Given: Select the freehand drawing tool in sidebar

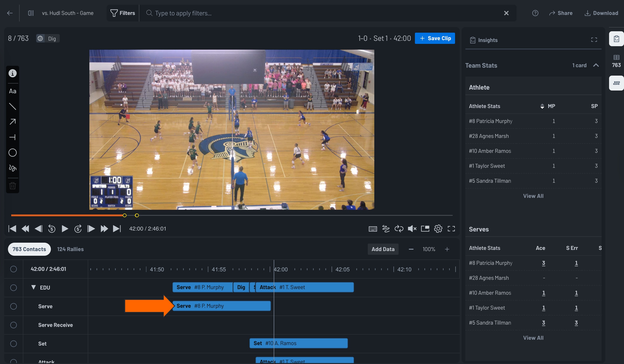Looking at the screenshot, I should click(12, 168).
